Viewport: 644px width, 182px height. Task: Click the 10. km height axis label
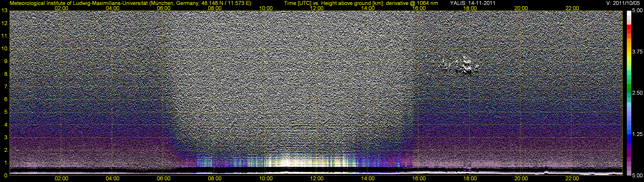coord(5,49)
